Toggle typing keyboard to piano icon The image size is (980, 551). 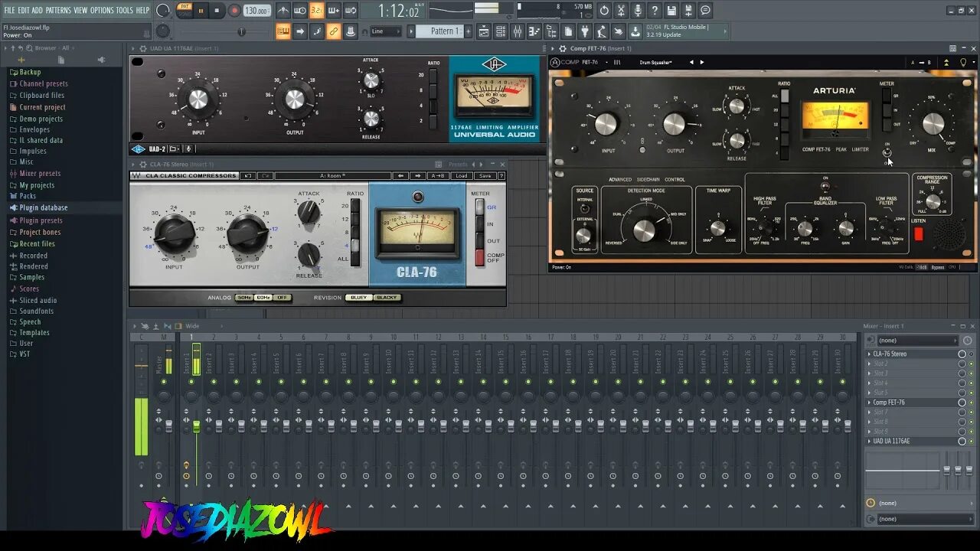(x=283, y=31)
